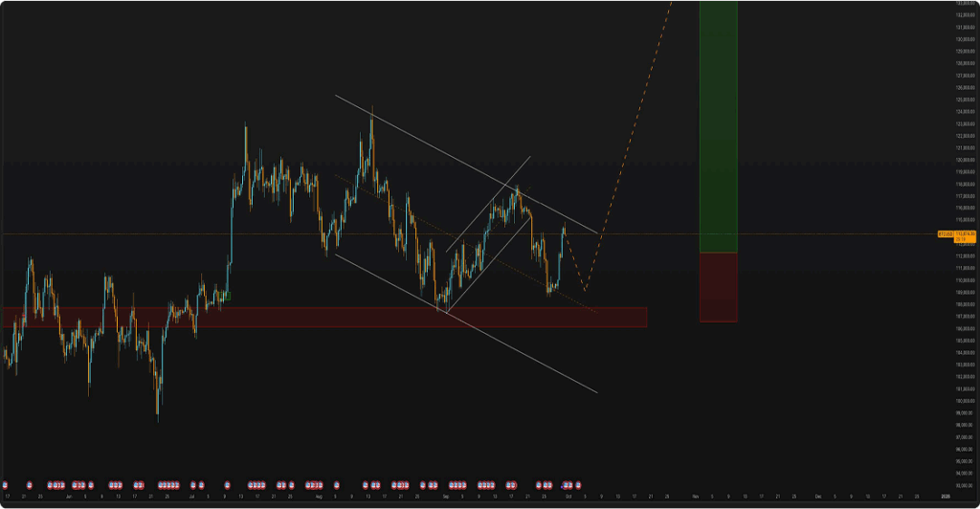The image size is (980, 509).
Task: Click the 2026 label on time axis
Action: click(946, 498)
